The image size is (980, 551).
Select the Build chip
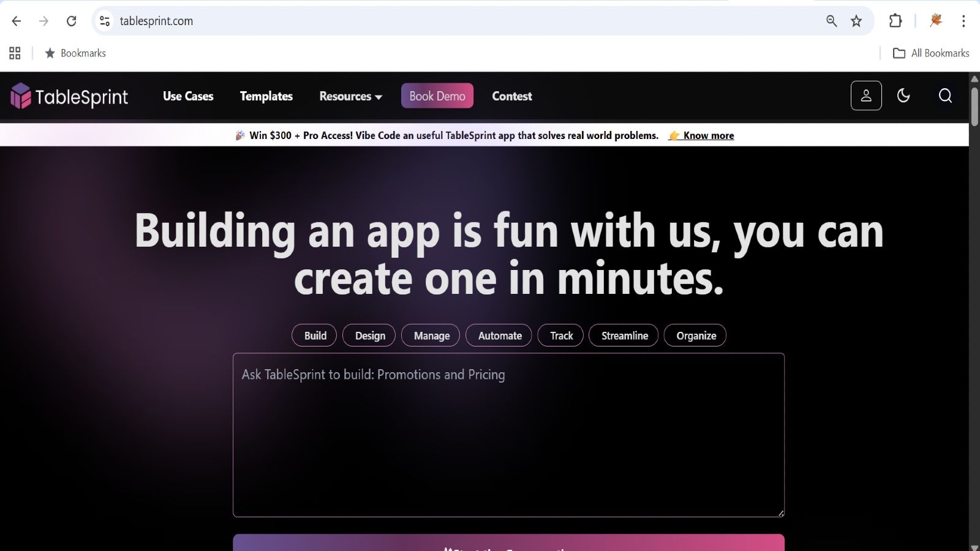(x=314, y=335)
